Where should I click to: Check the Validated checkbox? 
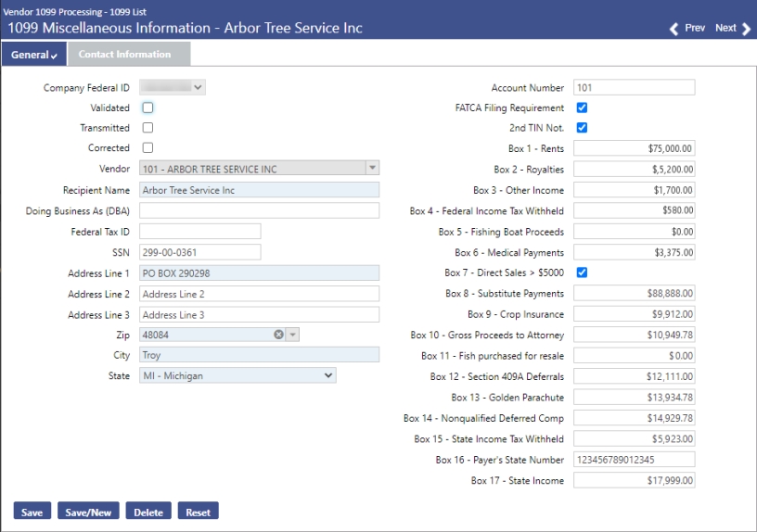[x=148, y=108]
